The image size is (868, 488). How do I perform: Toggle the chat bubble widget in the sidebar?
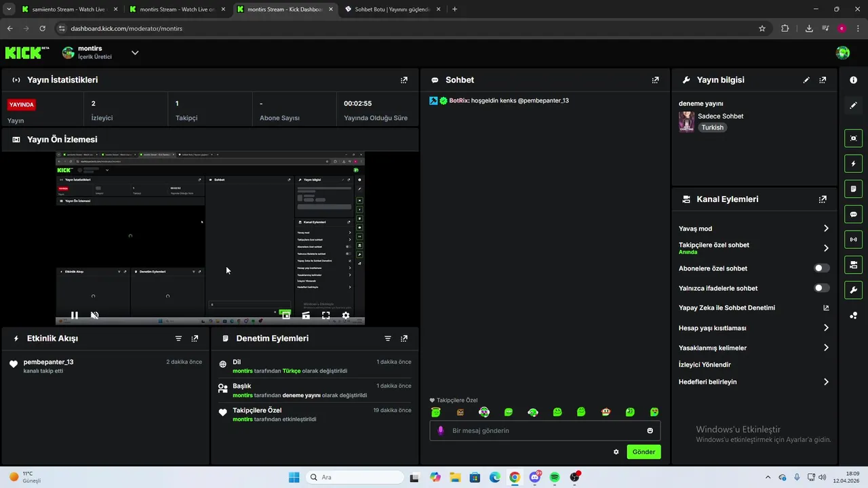pyautogui.click(x=854, y=214)
